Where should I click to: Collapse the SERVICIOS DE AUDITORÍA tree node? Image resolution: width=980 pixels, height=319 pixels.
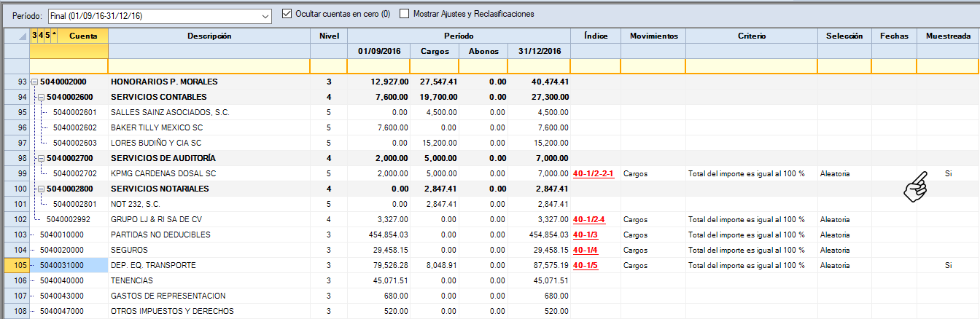pyautogui.click(x=42, y=158)
